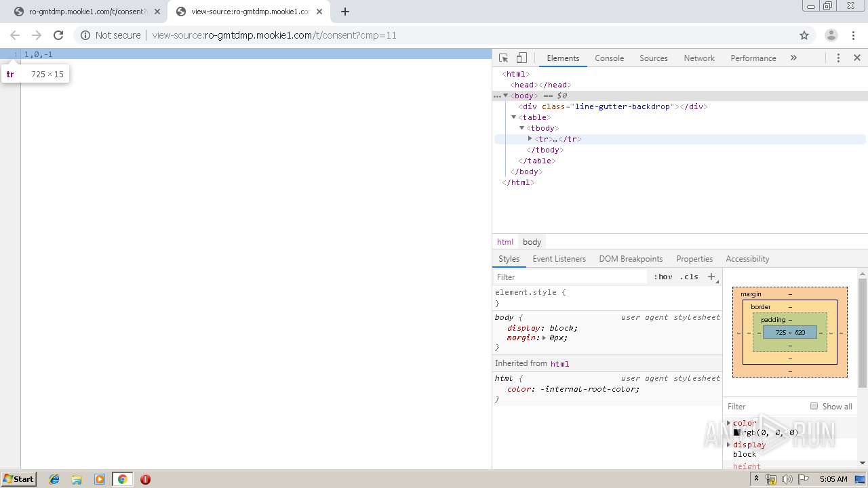Viewport: 868px width, 488px height.
Task: Open the Accessibility sub-tab
Action: click(x=747, y=259)
